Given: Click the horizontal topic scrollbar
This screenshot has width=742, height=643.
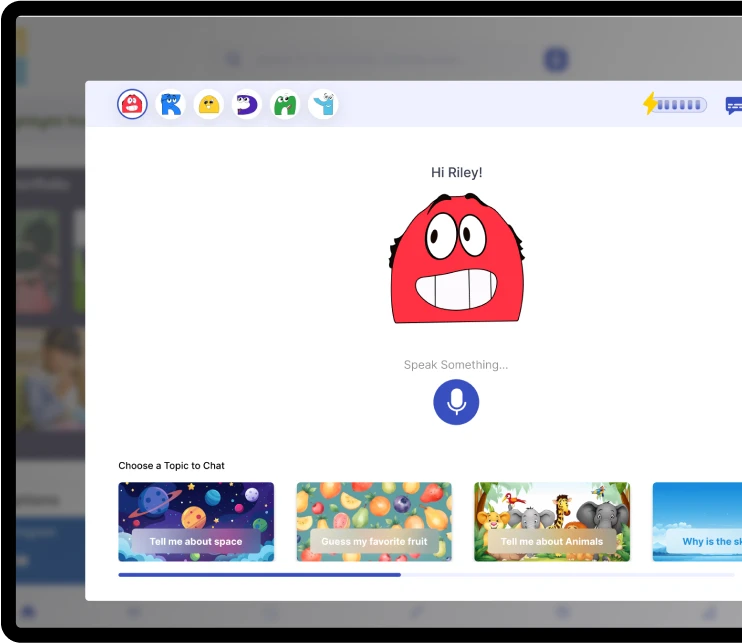Looking at the screenshot, I should (260, 575).
